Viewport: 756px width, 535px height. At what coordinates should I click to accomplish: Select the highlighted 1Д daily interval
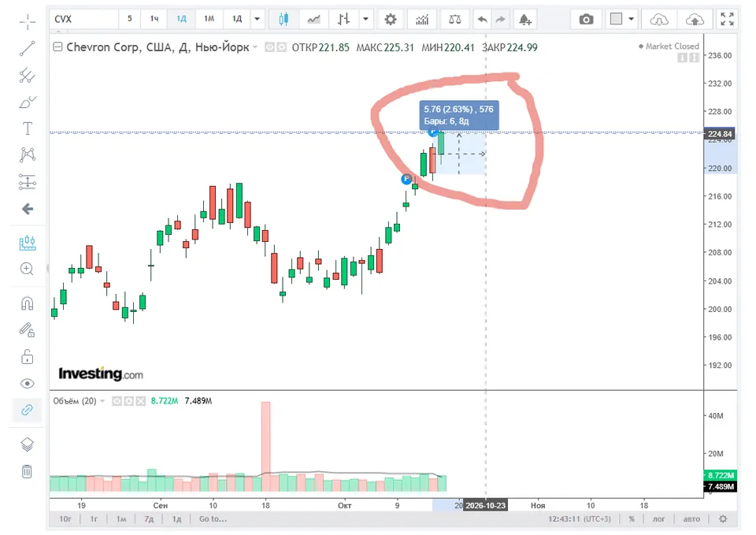[181, 19]
